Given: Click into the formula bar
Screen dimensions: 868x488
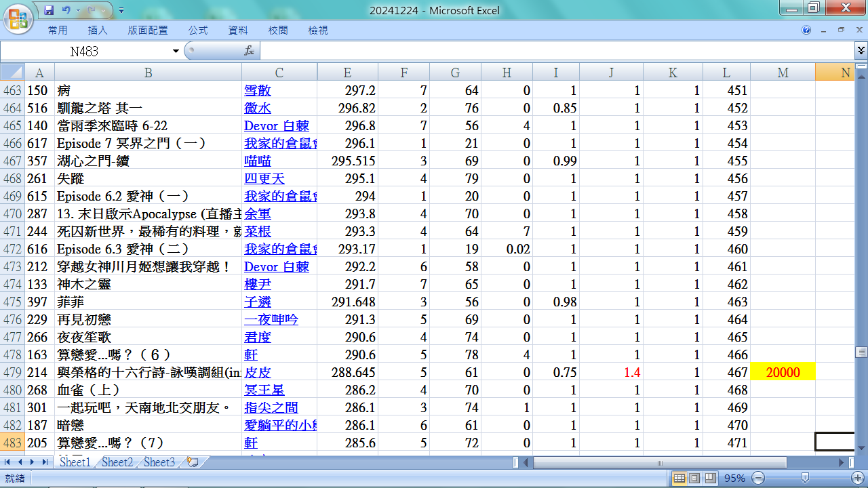Looking at the screenshot, I should (x=556, y=51).
